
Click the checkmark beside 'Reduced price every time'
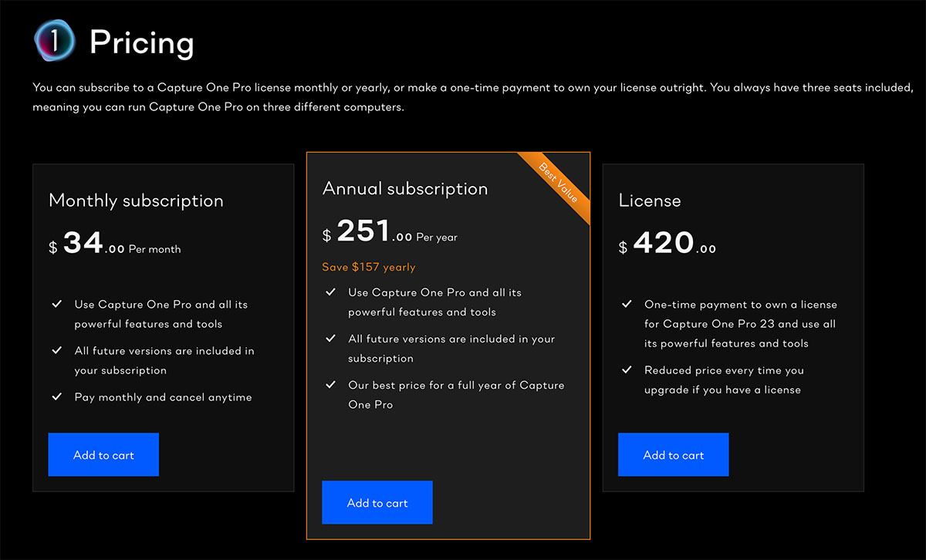click(627, 370)
